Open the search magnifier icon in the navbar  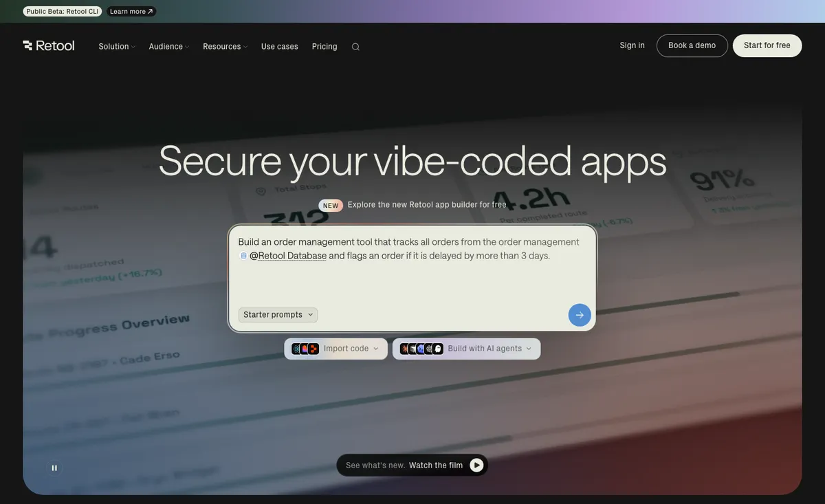click(355, 47)
